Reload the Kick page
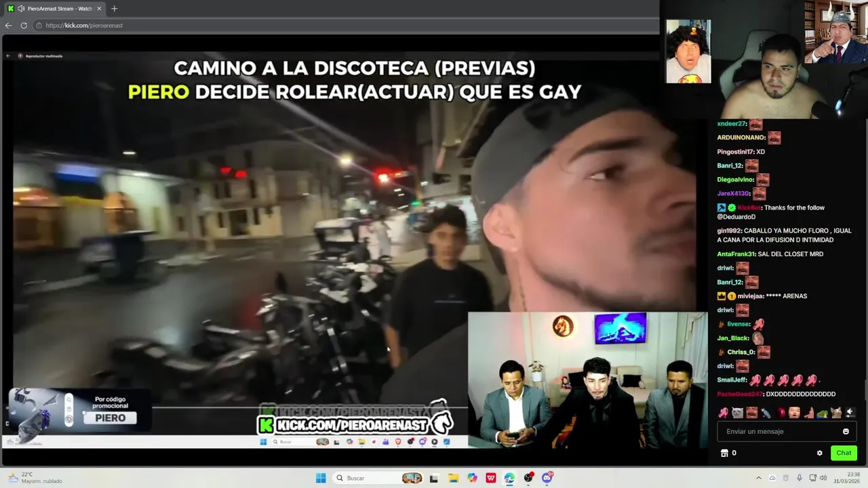868x488 pixels. pos(24,25)
